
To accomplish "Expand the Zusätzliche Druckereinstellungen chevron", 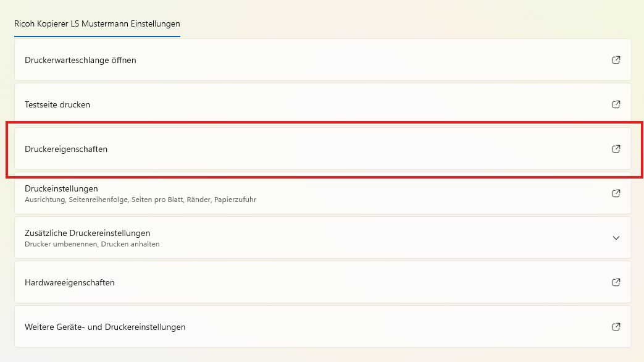I will coord(616,238).
